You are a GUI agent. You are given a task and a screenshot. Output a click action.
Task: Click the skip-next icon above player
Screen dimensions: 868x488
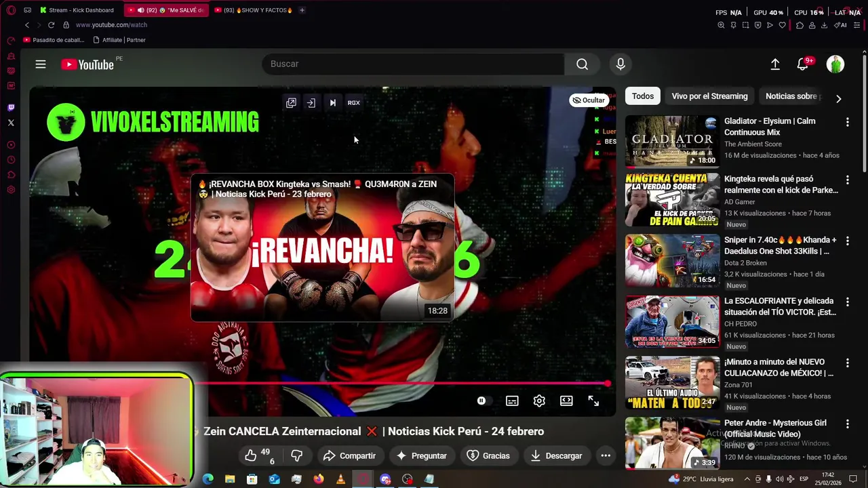(x=332, y=103)
